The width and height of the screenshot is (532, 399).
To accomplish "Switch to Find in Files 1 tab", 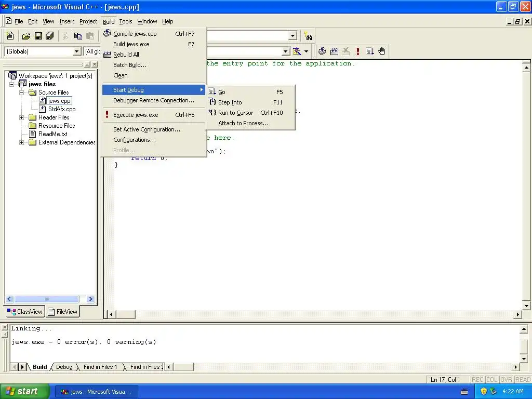I will coord(100,367).
